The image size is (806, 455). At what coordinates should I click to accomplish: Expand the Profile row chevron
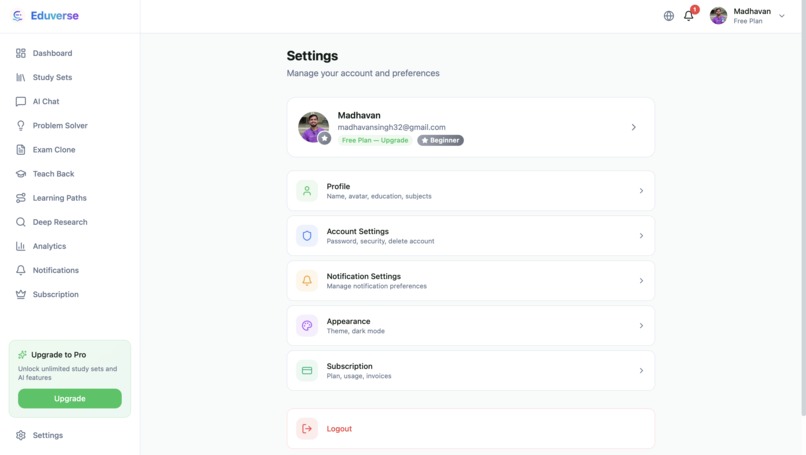[641, 191]
